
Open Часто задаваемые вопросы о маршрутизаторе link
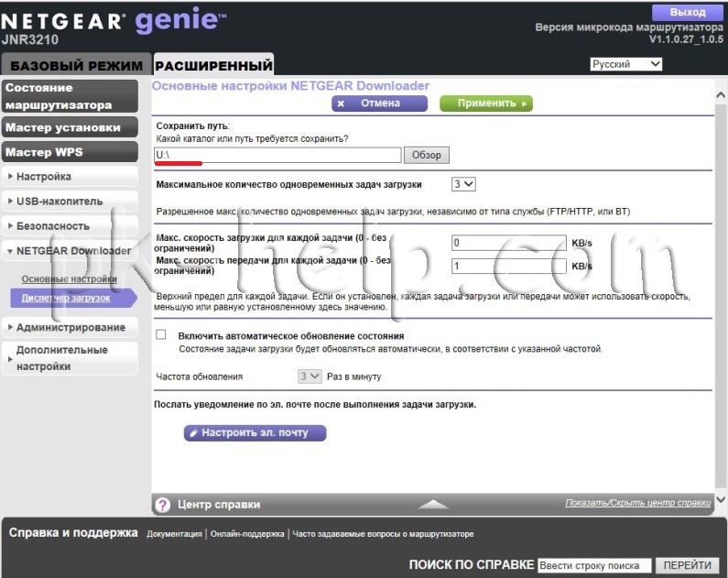383,534
